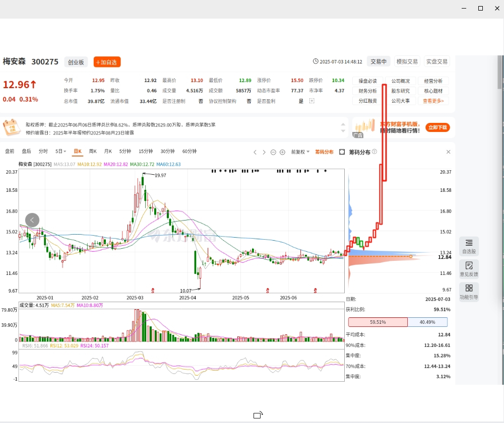Click the 2025-05 dividend marker under chart
This screenshot has height=423, width=504.
coord(268,291)
